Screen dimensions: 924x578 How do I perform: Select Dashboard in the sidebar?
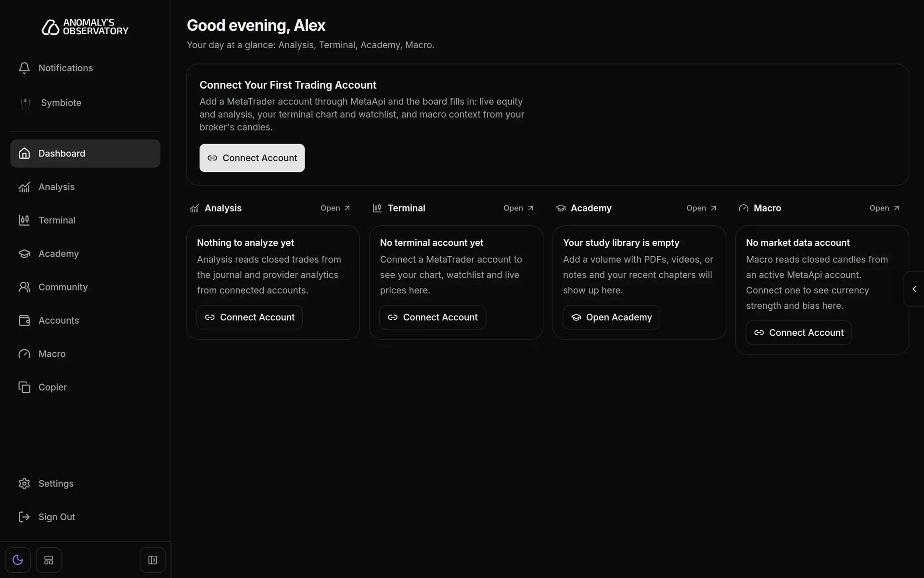85,154
